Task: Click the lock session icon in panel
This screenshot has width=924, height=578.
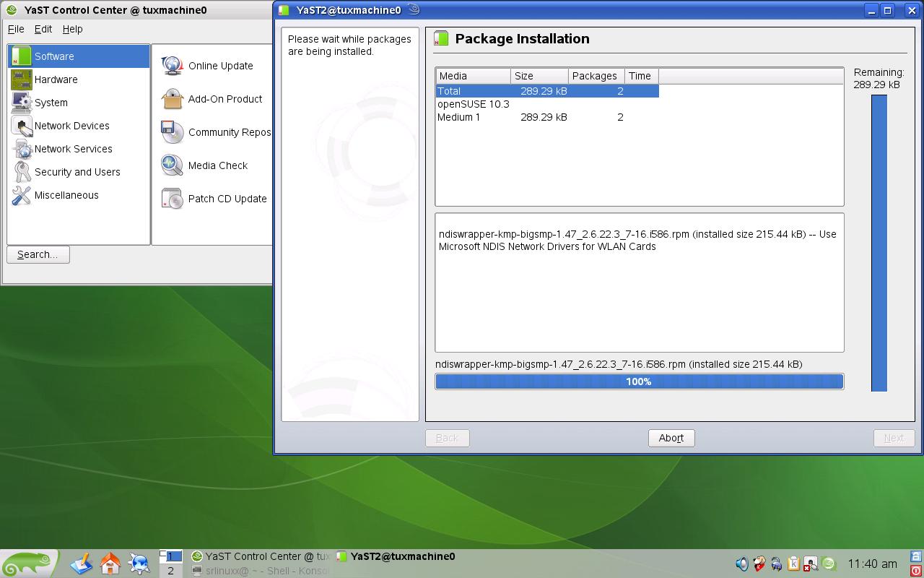Action: coord(916,556)
